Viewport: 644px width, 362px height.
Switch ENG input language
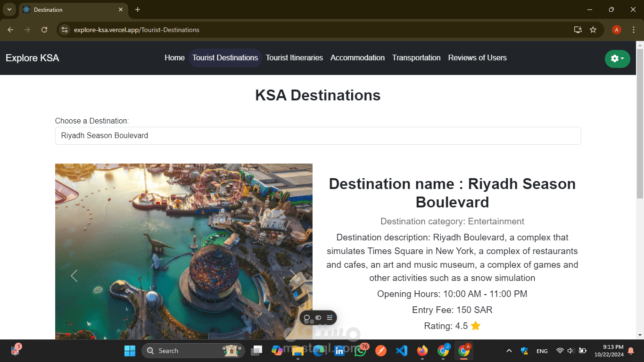(542, 351)
